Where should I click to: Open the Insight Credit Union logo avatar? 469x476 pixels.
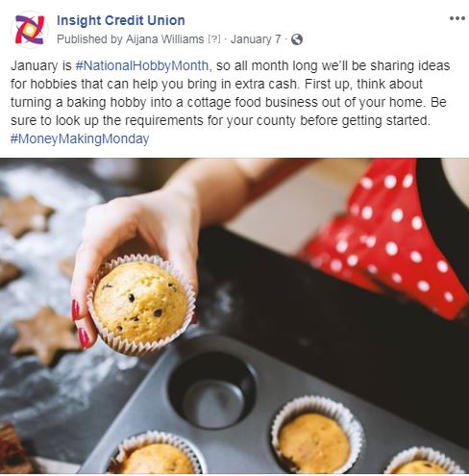pyautogui.click(x=30, y=30)
